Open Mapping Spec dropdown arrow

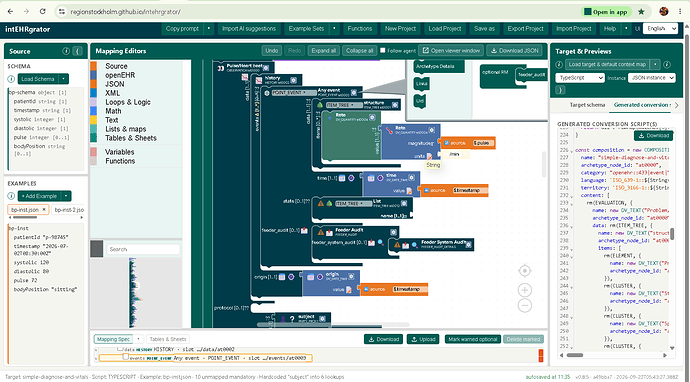pyautogui.click(x=138, y=339)
